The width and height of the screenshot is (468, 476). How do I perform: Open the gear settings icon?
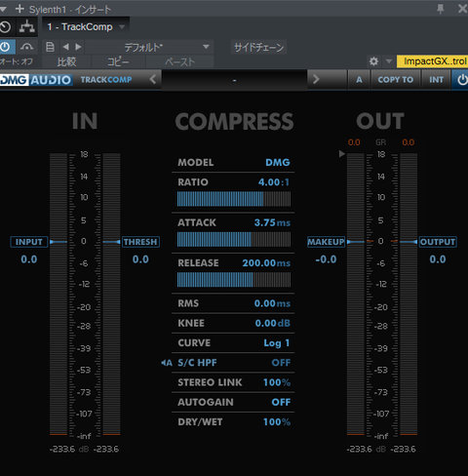coord(373,61)
